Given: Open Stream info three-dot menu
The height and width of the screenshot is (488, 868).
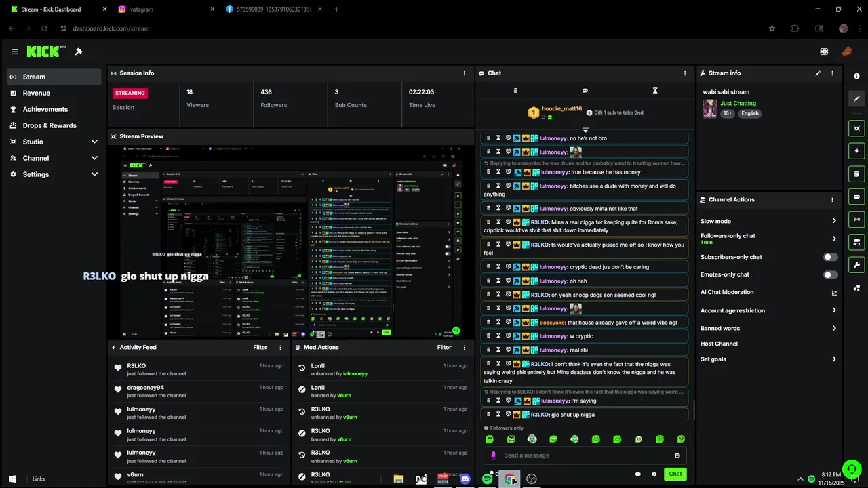Looking at the screenshot, I should 832,73.
